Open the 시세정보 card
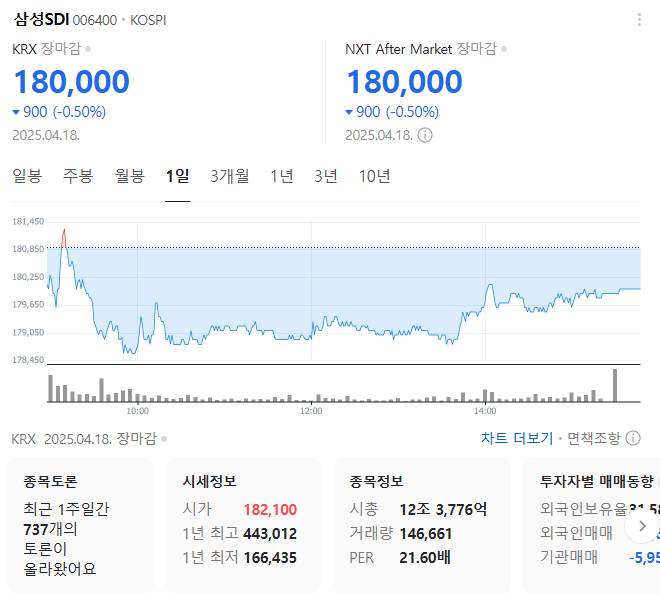Viewport: 660px width, 594px height. (x=243, y=525)
